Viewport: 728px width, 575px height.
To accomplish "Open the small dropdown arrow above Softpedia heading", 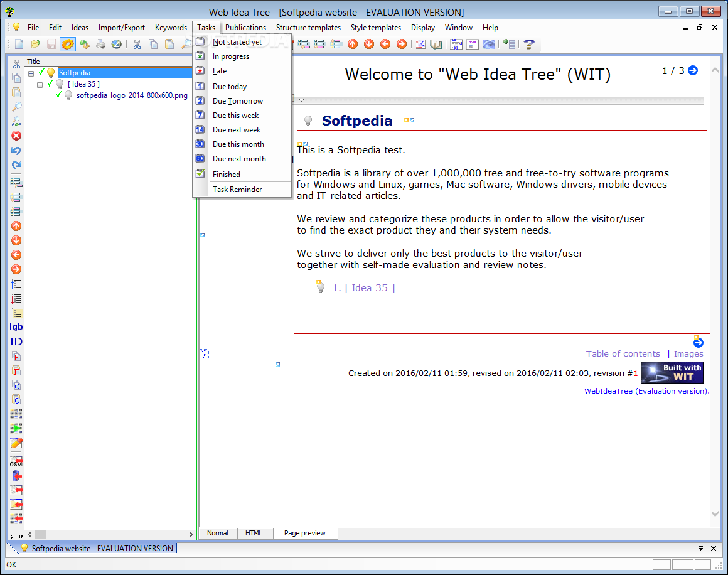I will 302,100.
